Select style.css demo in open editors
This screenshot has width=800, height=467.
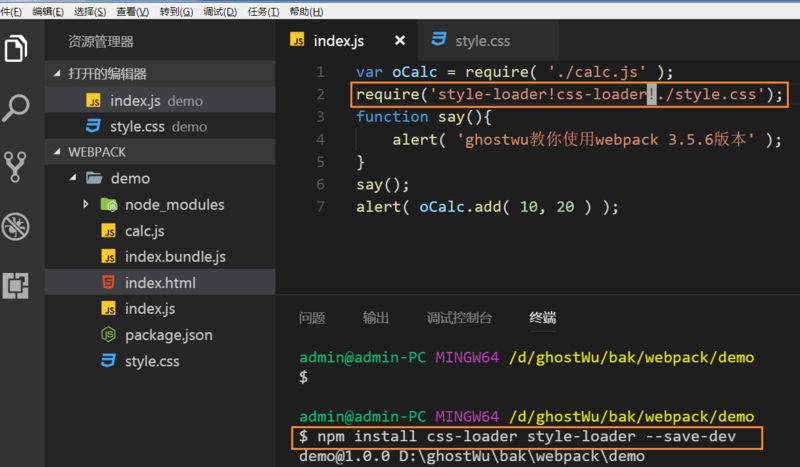160,126
